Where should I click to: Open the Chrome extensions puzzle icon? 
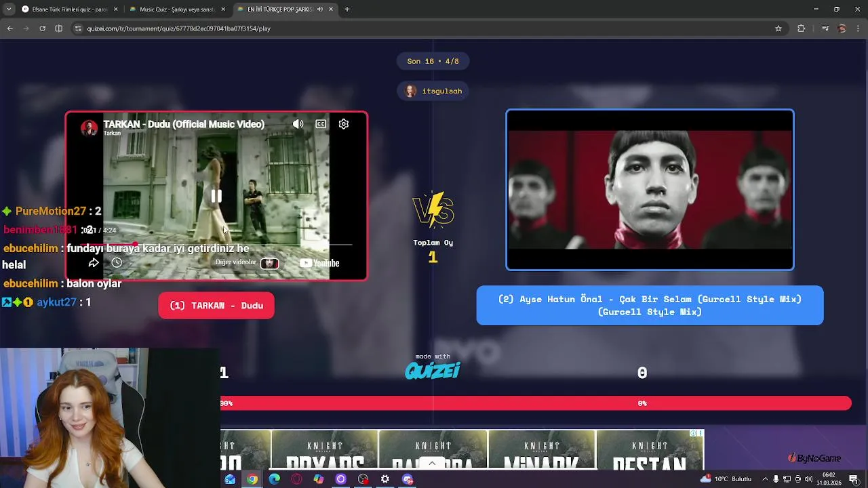pos(802,28)
